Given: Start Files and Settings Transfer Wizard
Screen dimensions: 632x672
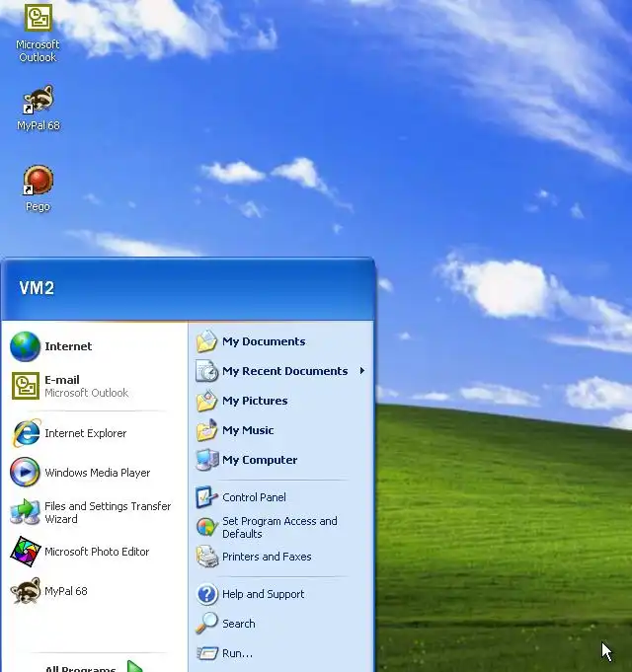Looking at the screenshot, I should (95, 512).
